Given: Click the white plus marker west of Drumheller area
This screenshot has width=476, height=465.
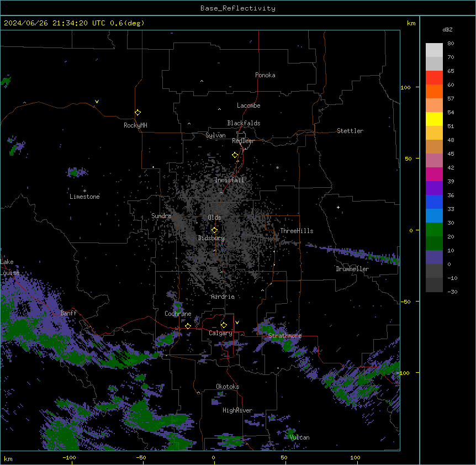Looking at the screenshot, I should (338, 207).
